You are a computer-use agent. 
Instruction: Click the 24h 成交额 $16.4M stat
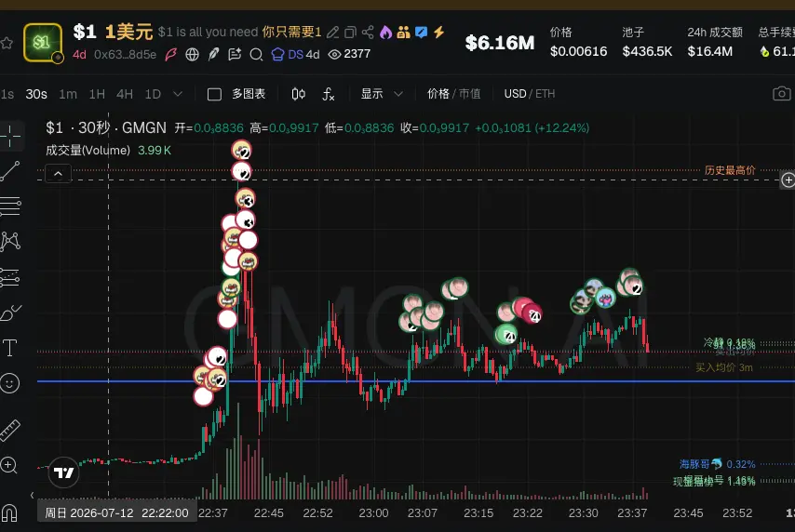(715, 42)
